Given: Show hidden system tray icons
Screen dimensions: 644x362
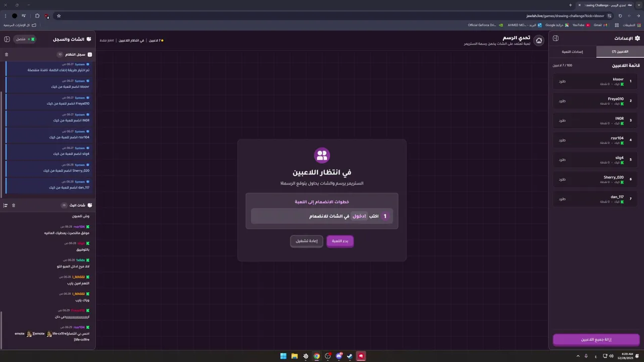Looking at the screenshot, I should click(x=578, y=356).
